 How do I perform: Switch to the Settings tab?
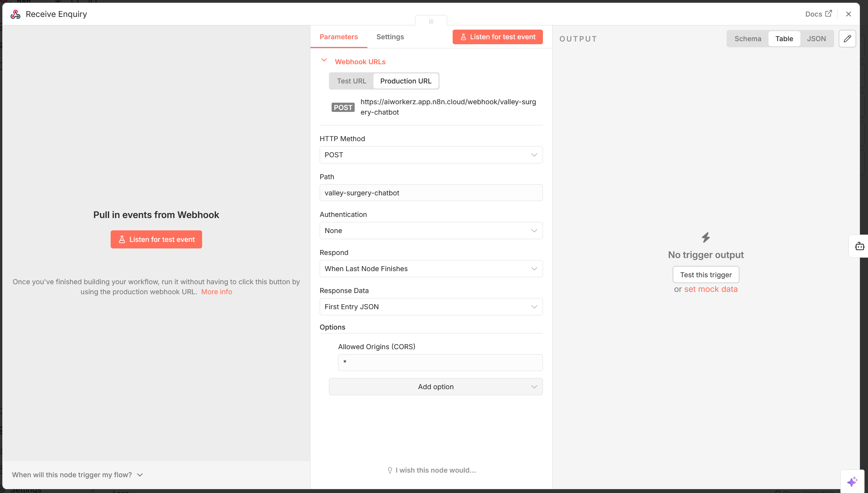point(390,37)
